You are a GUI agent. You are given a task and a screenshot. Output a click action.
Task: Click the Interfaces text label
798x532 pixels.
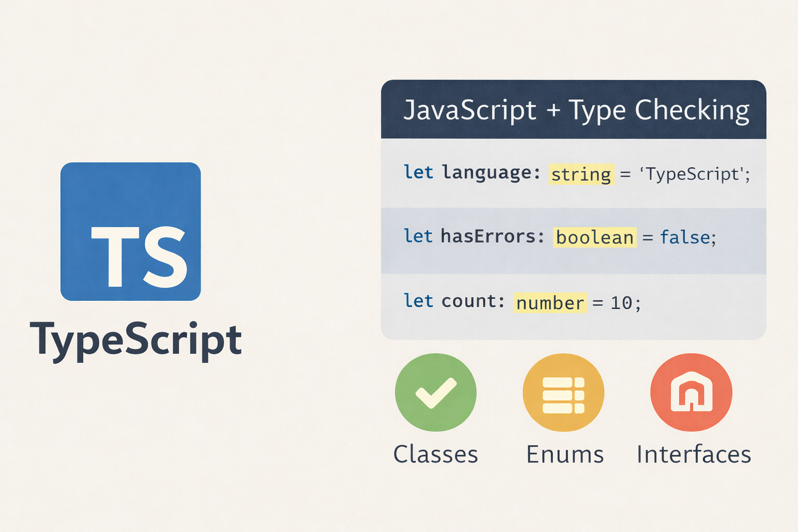pos(694,455)
